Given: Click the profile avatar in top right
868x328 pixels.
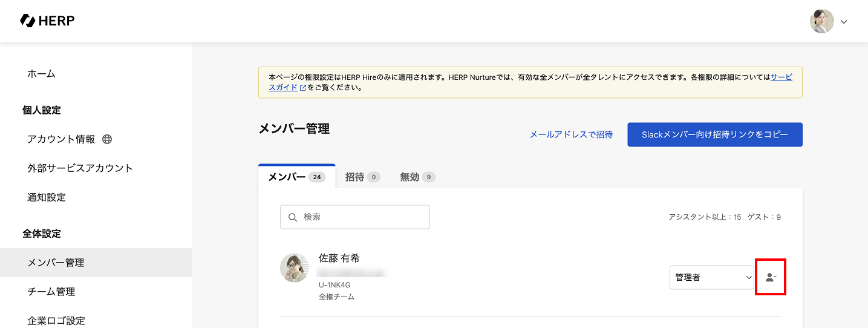Looking at the screenshot, I should (x=821, y=21).
